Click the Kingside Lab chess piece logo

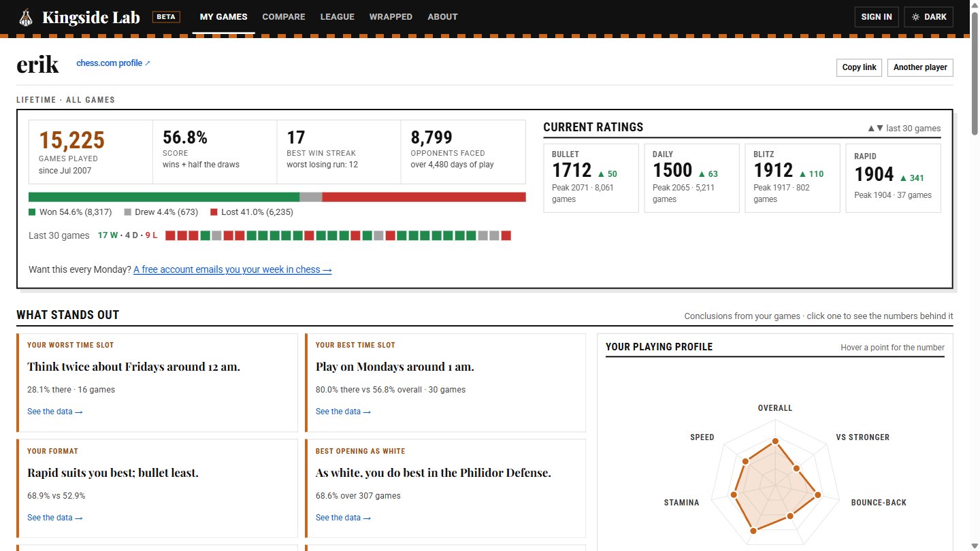pos(25,17)
